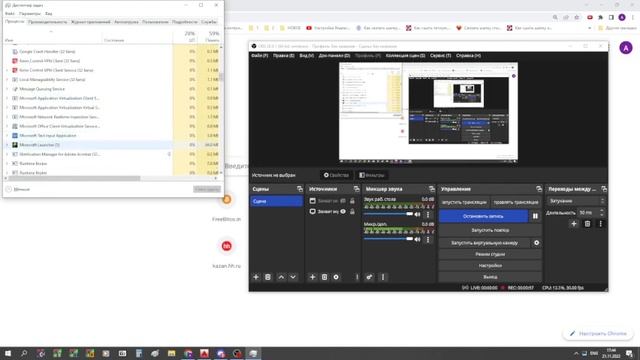Open the Вид menu in OBS

pyautogui.click(x=307, y=56)
